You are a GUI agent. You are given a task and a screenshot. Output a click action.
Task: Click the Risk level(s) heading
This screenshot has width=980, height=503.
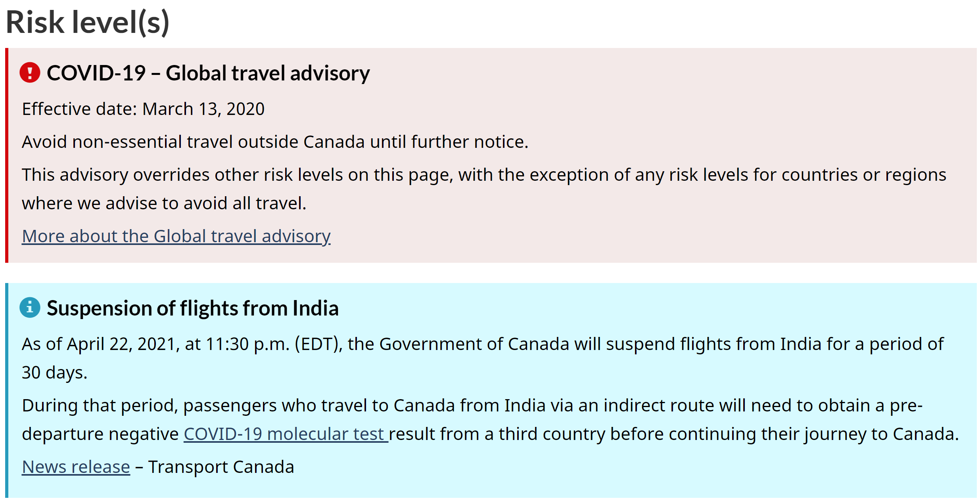pos(88,22)
